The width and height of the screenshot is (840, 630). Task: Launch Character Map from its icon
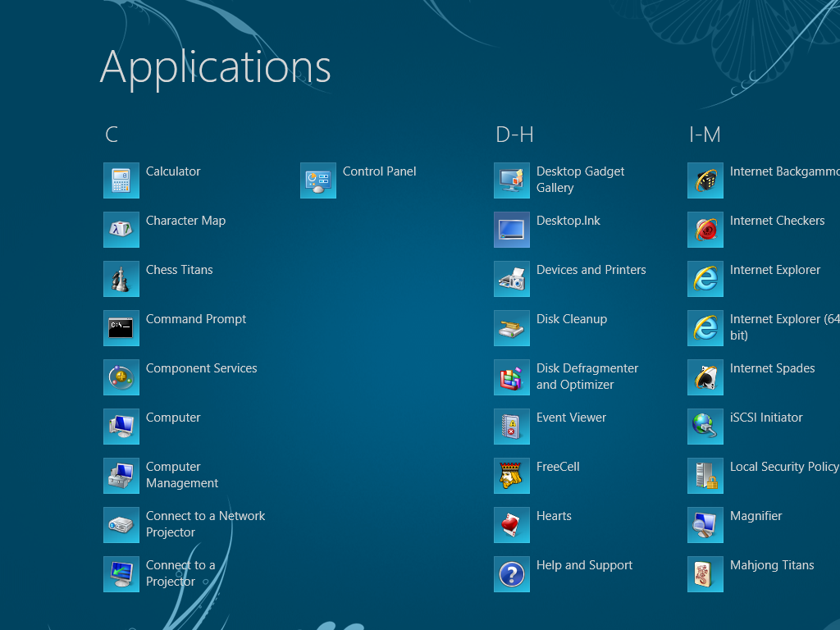click(x=121, y=230)
